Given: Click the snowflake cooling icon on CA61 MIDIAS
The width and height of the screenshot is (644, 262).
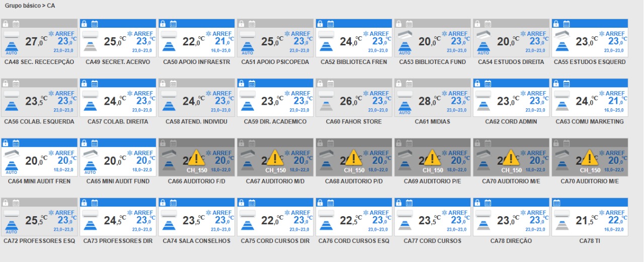Looking at the screenshot, I should click(444, 93).
